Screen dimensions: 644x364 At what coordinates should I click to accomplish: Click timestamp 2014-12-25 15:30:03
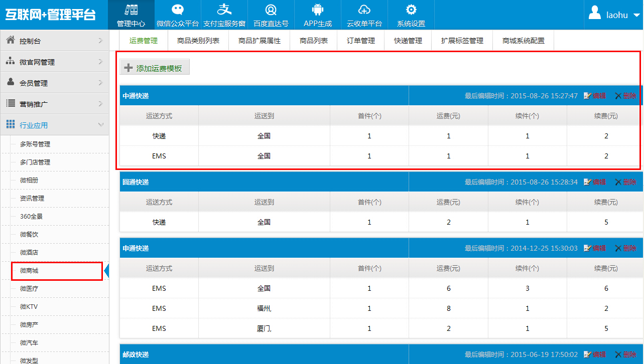point(544,248)
